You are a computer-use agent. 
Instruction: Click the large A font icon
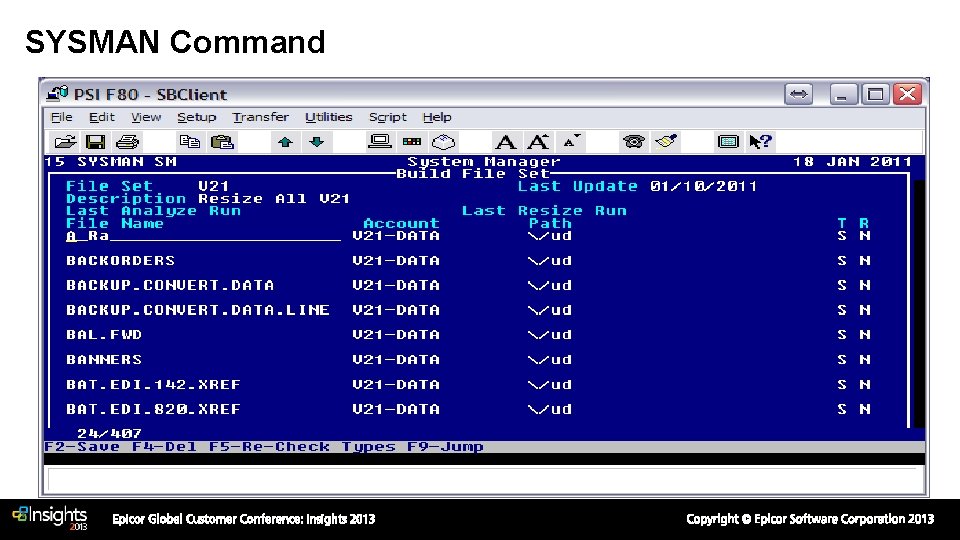pos(505,142)
